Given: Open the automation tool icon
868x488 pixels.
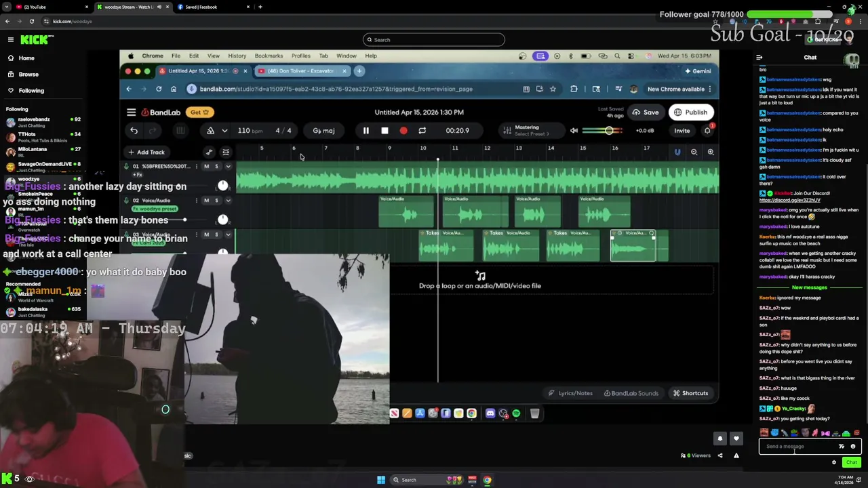Looking at the screenshot, I should click(209, 152).
